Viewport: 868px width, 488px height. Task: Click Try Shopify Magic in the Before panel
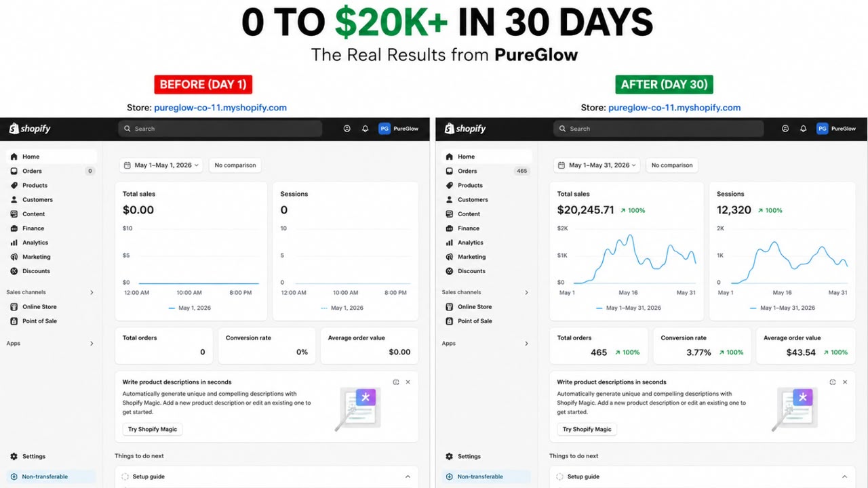(x=153, y=429)
